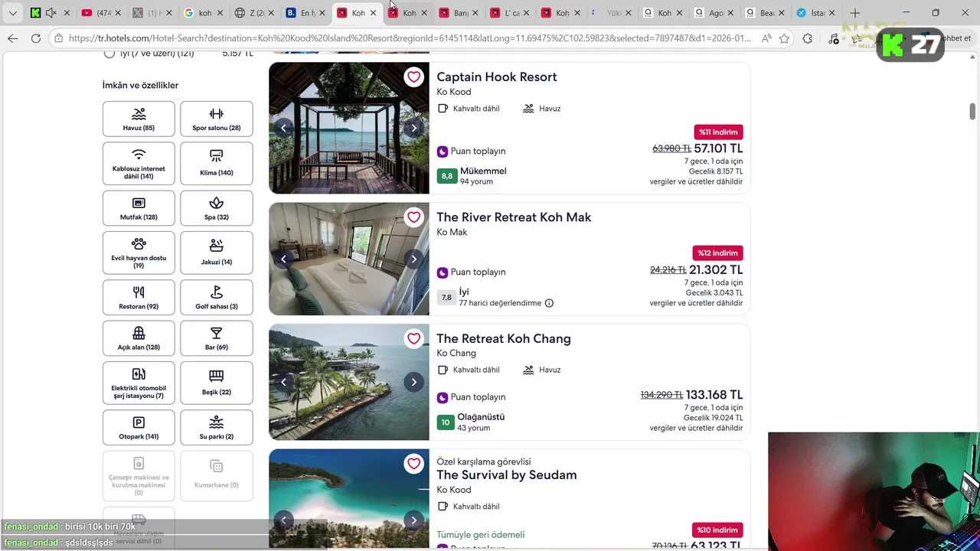
Task: Toggle Beşik (22) filter
Action: tap(217, 383)
